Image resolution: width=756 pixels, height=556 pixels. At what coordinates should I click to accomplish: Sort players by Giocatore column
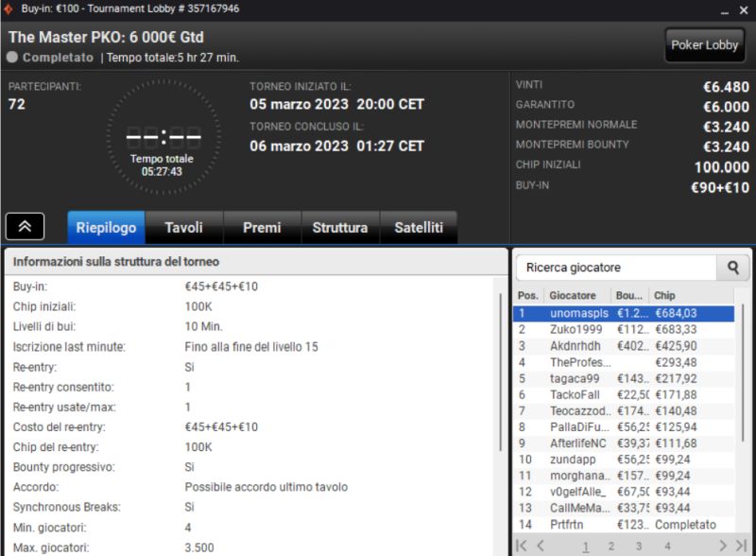click(x=577, y=295)
